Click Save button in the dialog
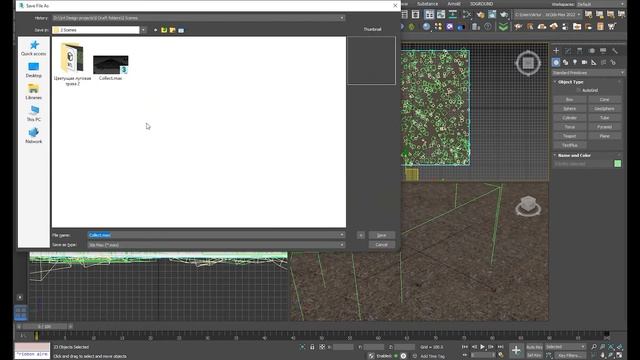This screenshot has width=640, height=360. [381, 235]
